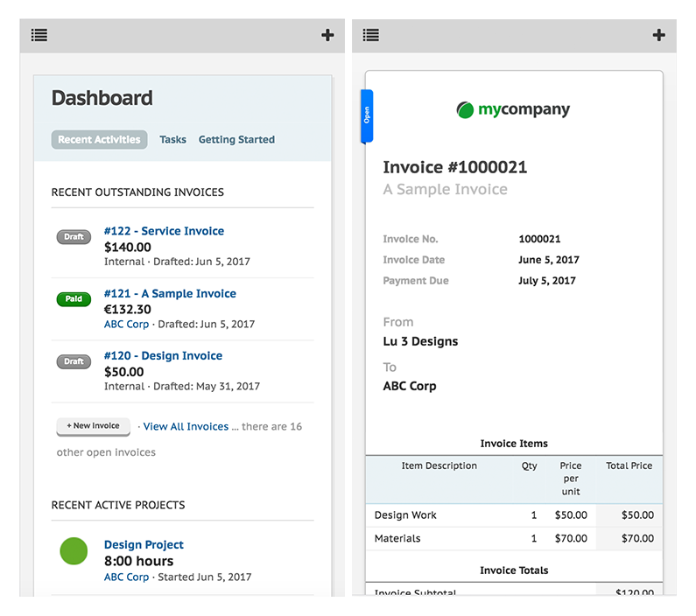The width and height of the screenshot is (696, 616).
Task: Click the plus icon in Invoice panel
Action: (x=659, y=35)
